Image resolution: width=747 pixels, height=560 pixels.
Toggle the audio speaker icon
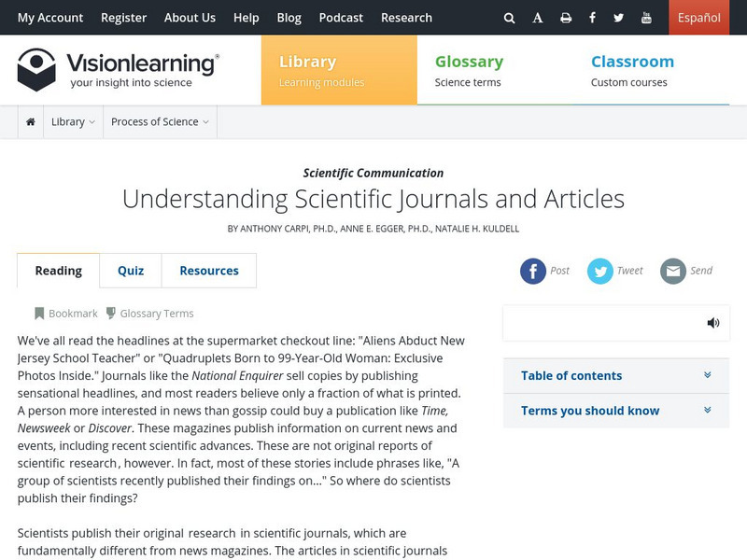(714, 322)
